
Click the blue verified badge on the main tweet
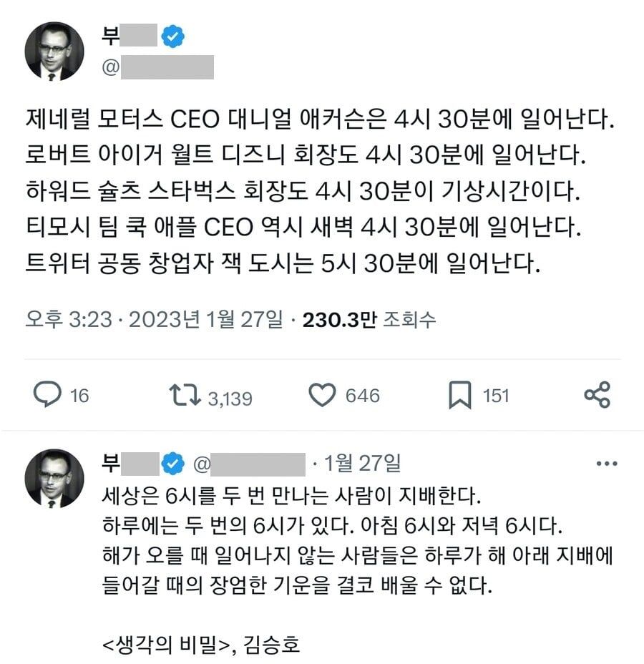coord(172,37)
